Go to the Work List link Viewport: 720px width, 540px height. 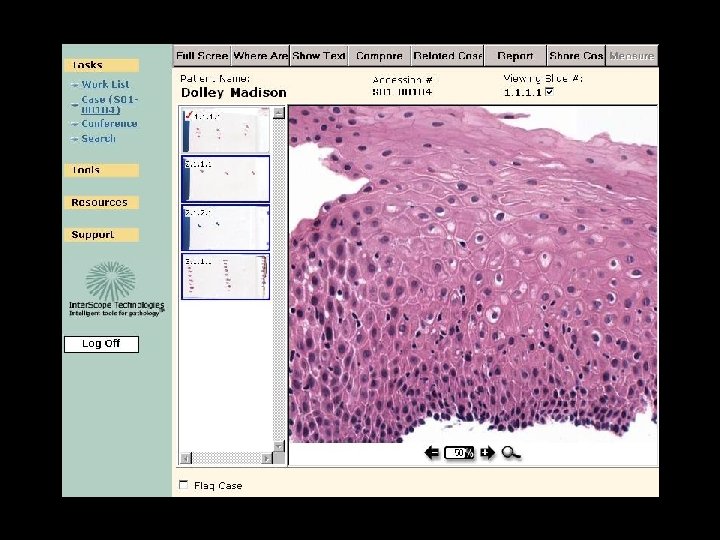(105, 84)
